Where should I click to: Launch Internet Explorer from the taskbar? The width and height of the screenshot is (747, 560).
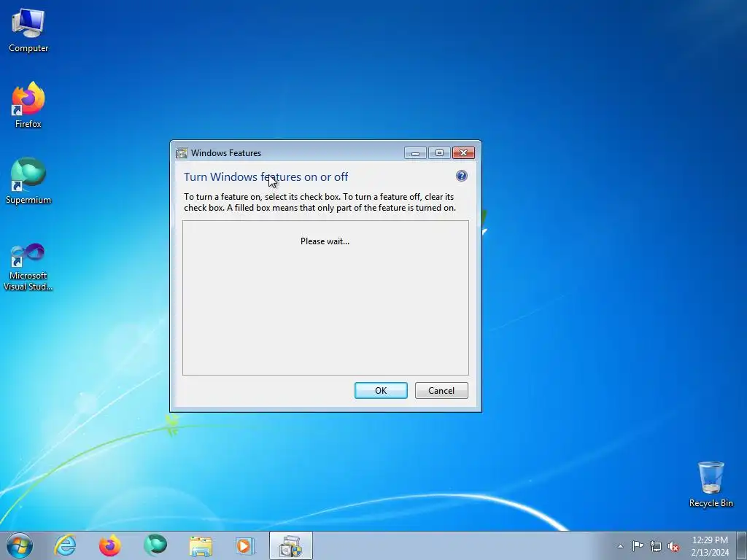[x=65, y=545]
